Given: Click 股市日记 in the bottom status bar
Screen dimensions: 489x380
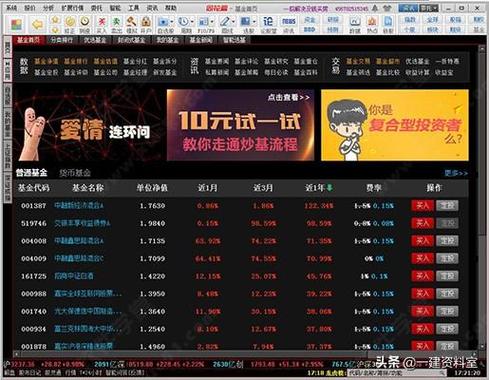Looking at the screenshot, I should (x=30, y=373).
